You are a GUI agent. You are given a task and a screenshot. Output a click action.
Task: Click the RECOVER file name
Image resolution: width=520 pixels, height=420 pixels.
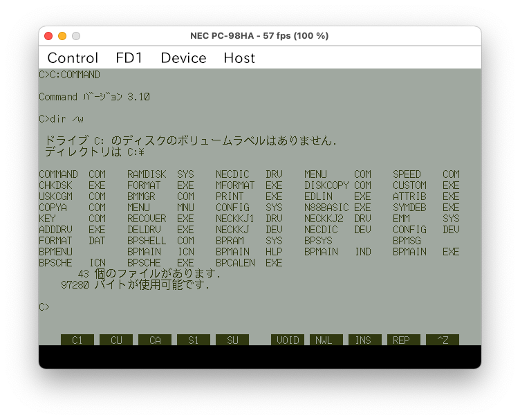click(x=147, y=218)
